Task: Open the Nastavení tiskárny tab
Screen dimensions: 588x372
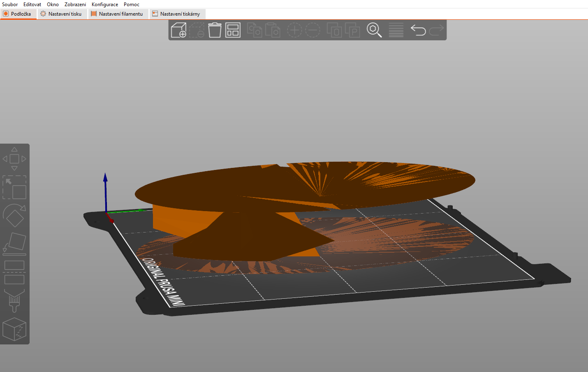Action: pyautogui.click(x=176, y=14)
